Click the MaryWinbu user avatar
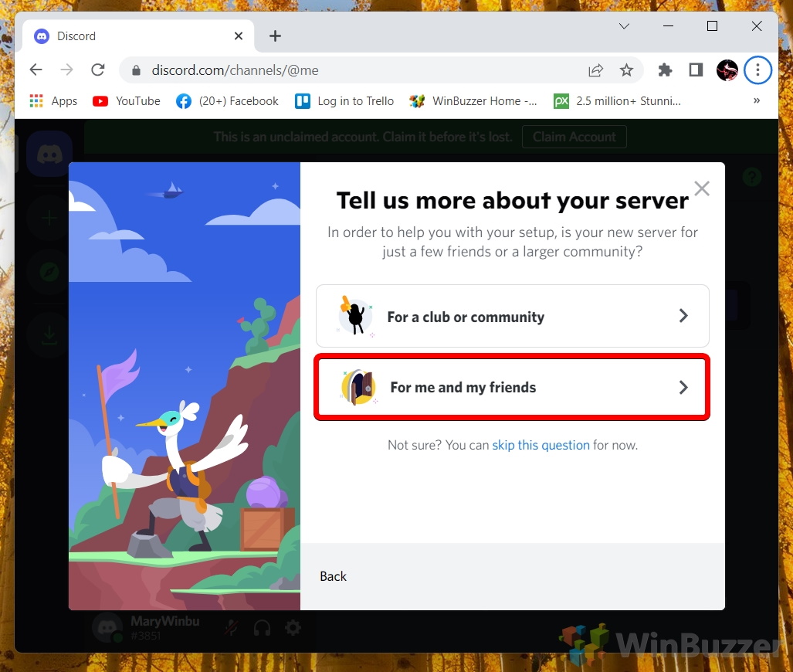This screenshot has width=793, height=672. 107,627
